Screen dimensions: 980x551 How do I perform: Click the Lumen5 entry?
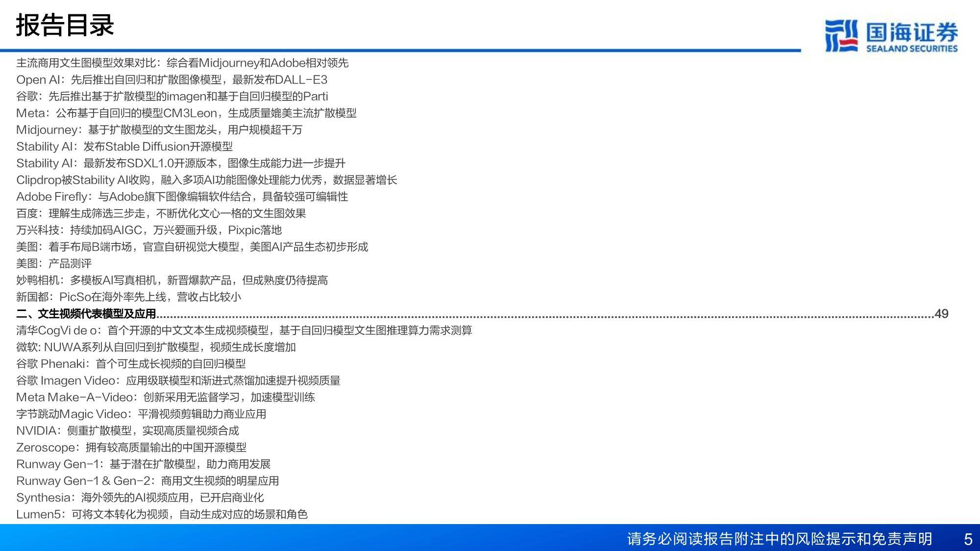pos(162,514)
